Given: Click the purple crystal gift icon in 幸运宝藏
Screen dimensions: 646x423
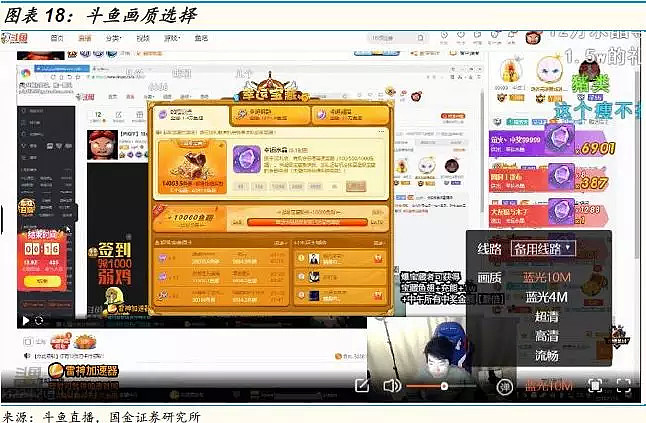Looking at the screenshot, I should tap(246, 159).
